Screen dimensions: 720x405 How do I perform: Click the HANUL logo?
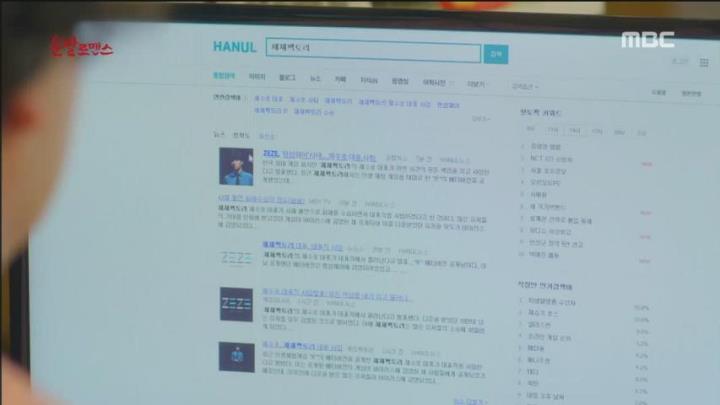[234, 47]
